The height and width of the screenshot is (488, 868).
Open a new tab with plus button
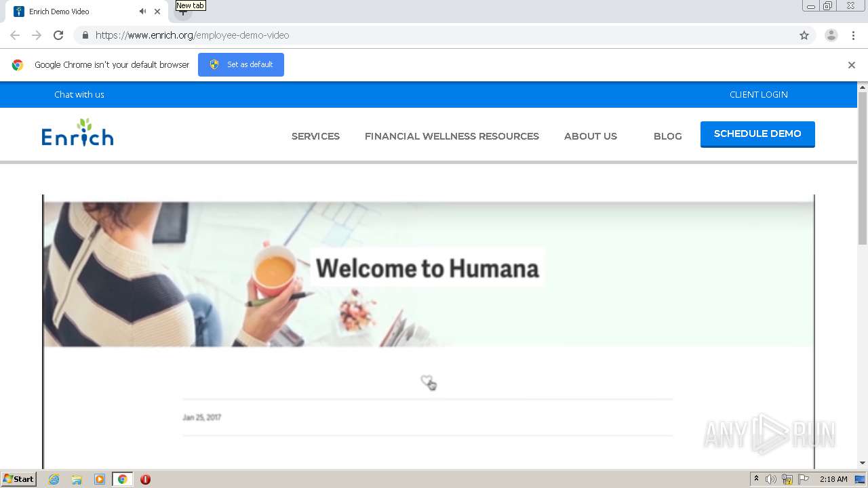182,12
